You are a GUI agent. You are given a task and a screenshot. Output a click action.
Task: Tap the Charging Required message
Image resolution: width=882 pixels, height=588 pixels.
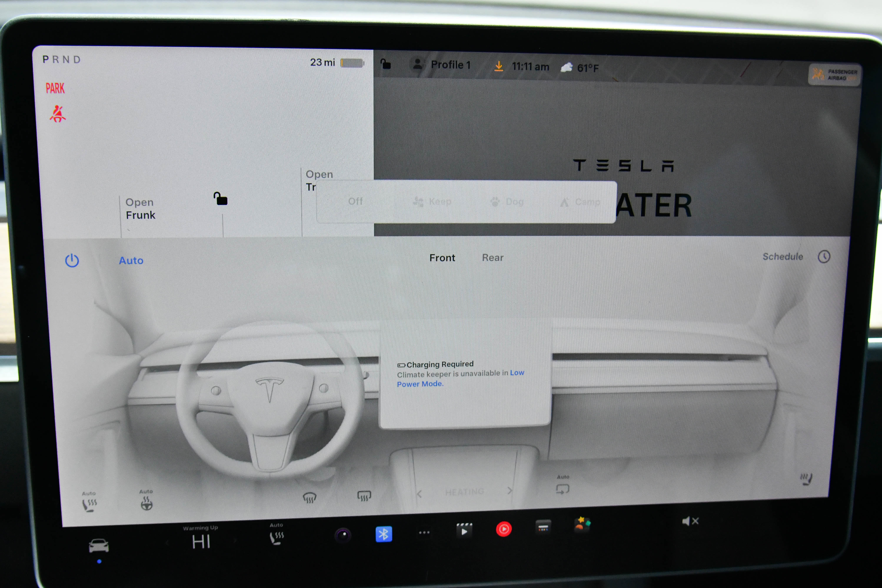(436, 365)
